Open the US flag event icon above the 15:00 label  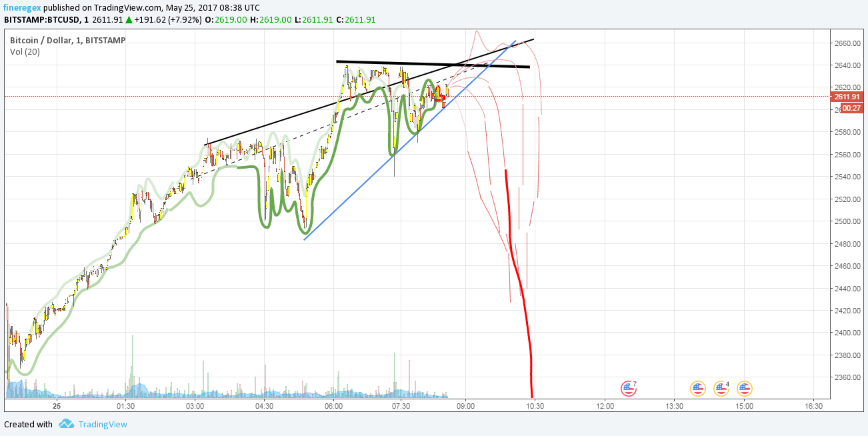click(744, 388)
